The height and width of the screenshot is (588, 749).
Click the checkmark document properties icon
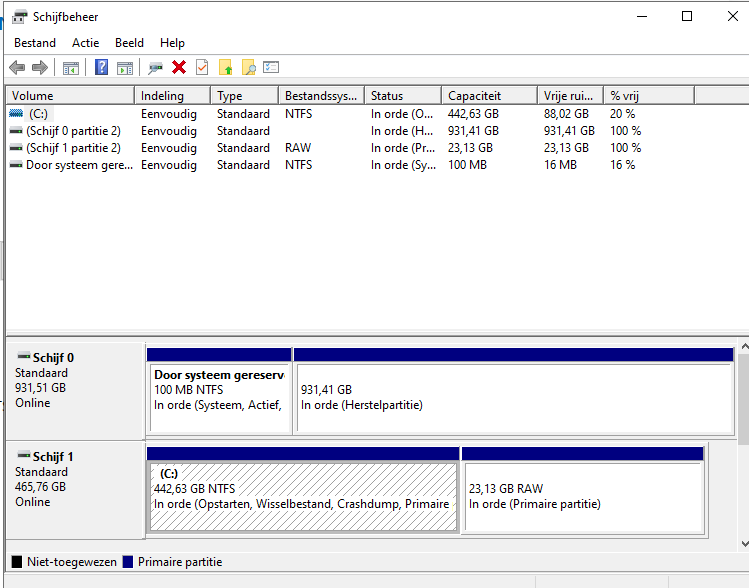(202, 67)
